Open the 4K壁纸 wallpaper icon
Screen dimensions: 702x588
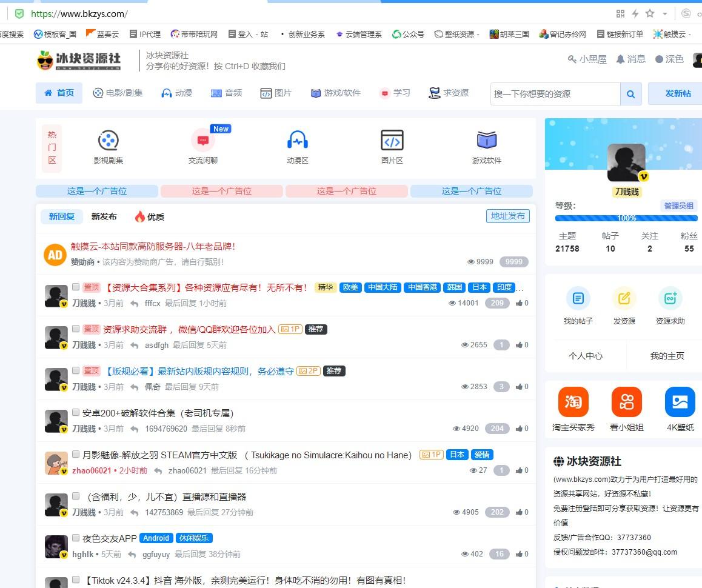680,401
